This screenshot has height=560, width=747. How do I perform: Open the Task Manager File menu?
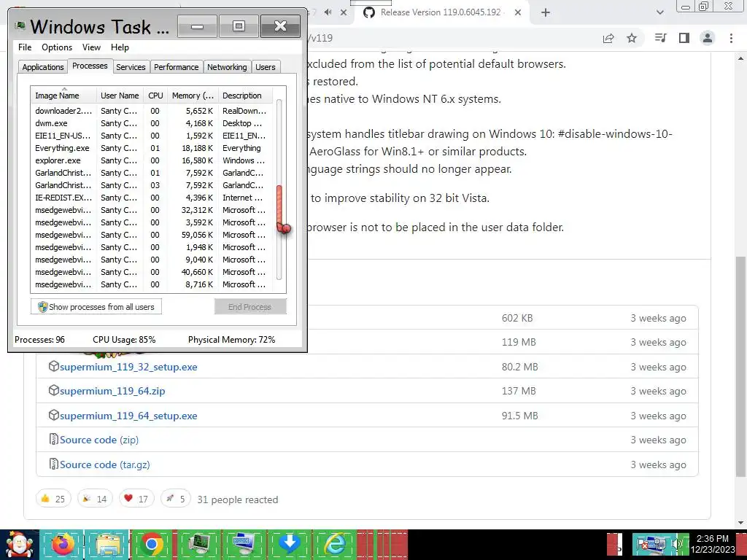tap(25, 47)
